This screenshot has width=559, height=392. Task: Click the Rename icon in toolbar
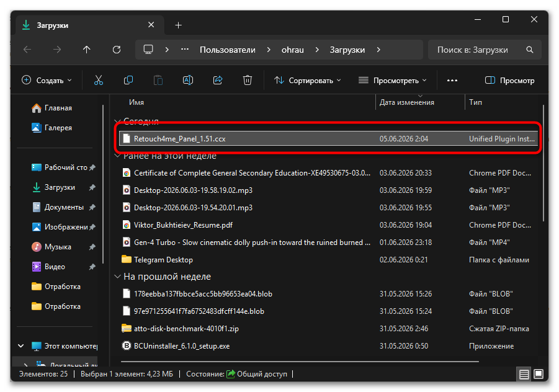tap(188, 80)
